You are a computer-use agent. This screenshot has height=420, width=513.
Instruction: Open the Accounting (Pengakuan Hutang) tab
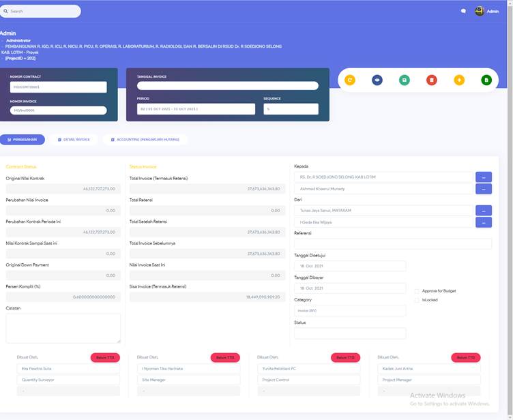pos(145,139)
